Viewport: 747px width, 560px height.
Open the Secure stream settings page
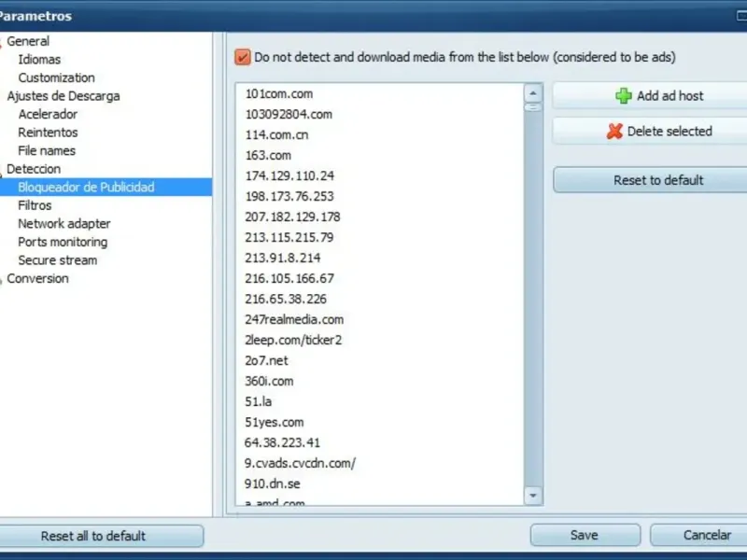58,260
